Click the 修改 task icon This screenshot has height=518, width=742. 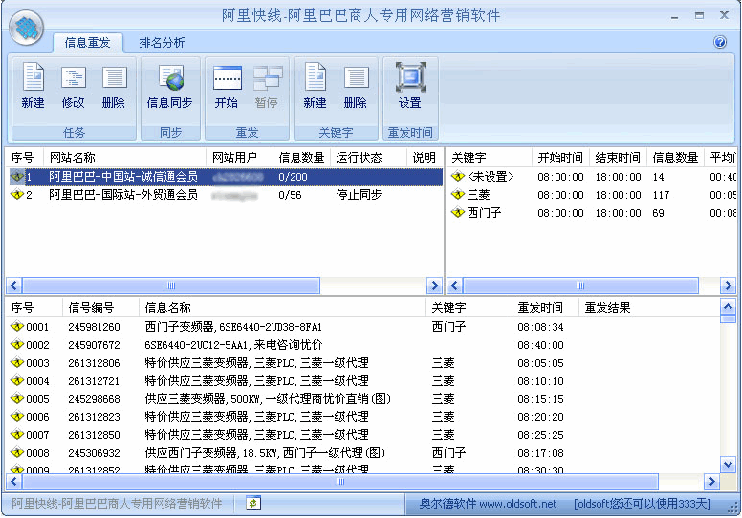tap(73, 78)
